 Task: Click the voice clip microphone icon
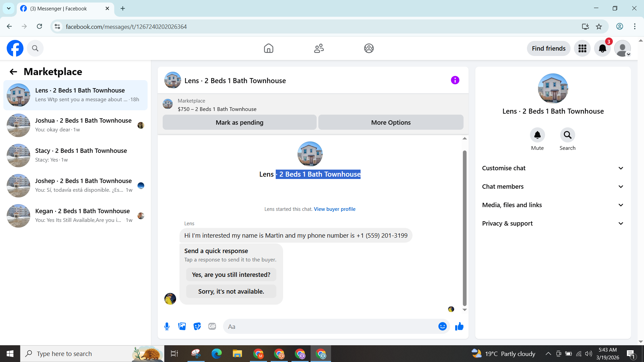pyautogui.click(x=167, y=326)
